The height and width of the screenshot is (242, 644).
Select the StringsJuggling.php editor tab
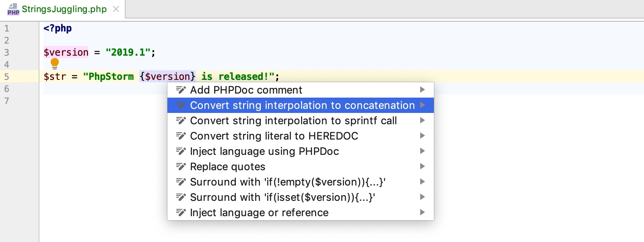(x=63, y=9)
